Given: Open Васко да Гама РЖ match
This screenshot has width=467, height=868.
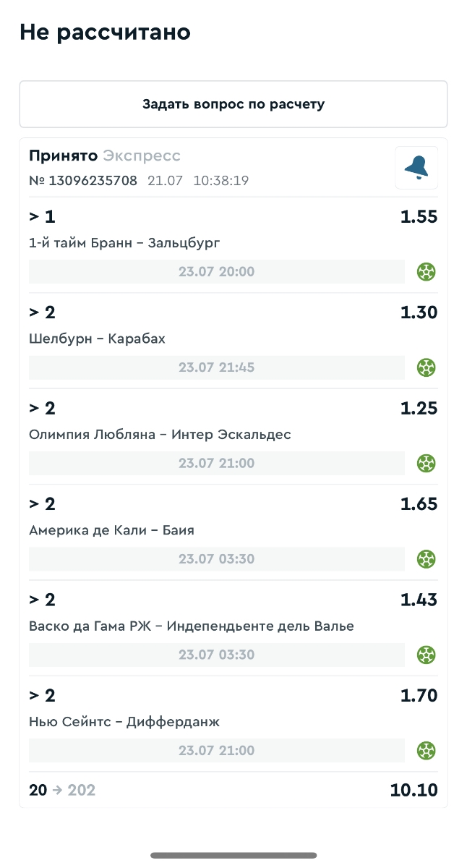Looking at the screenshot, I should coord(192,626).
